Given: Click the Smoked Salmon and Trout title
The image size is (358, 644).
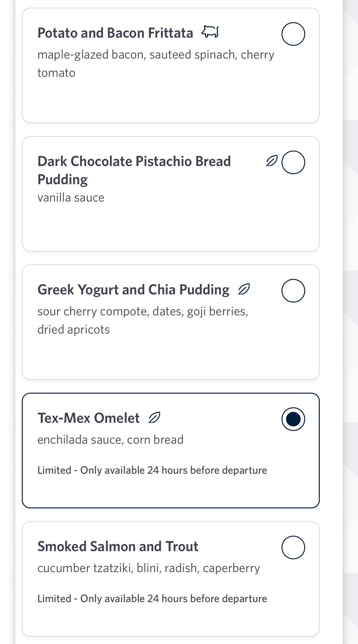Looking at the screenshot, I should [118, 546].
